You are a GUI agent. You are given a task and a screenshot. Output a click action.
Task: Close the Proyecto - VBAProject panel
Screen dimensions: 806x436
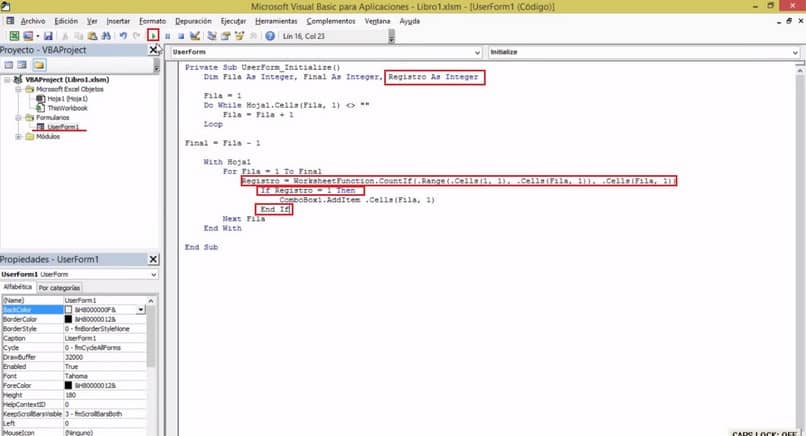153,50
